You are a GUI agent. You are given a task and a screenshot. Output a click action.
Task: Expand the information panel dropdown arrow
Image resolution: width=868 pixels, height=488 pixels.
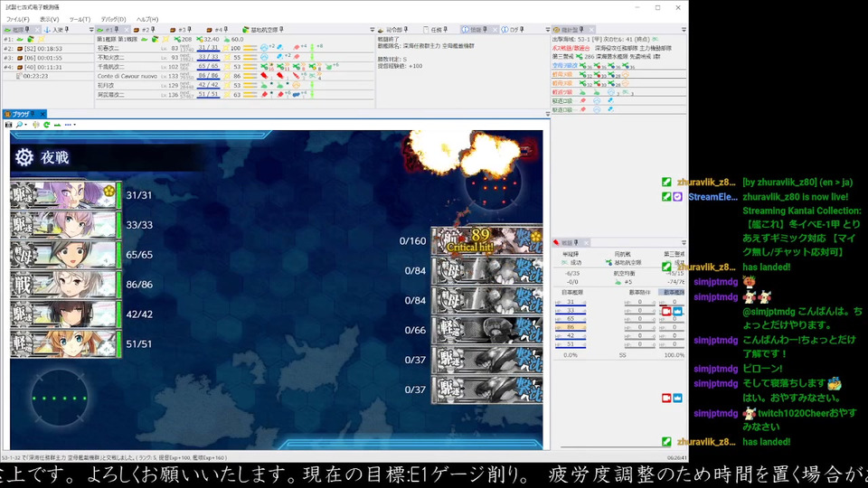pyautogui.click(x=548, y=30)
